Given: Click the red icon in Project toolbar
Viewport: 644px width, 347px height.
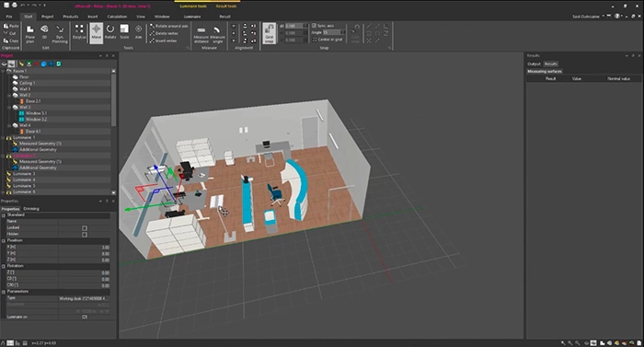Looking at the screenshot, I should (x=36, y=64).
